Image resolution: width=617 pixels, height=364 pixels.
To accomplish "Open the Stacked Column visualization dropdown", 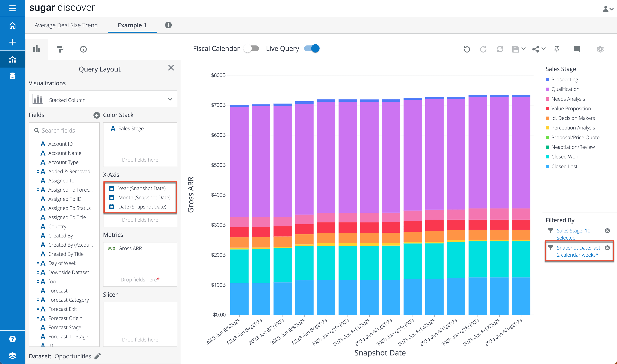I will point(103,99).
